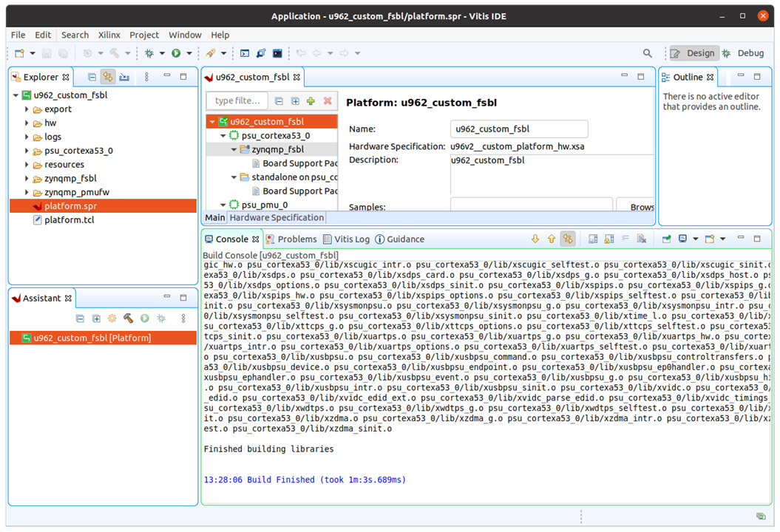This screenshot has height=532, width=780.
Task: Toggle Link with Editor in Explorer
Action: tap(107, 77)
